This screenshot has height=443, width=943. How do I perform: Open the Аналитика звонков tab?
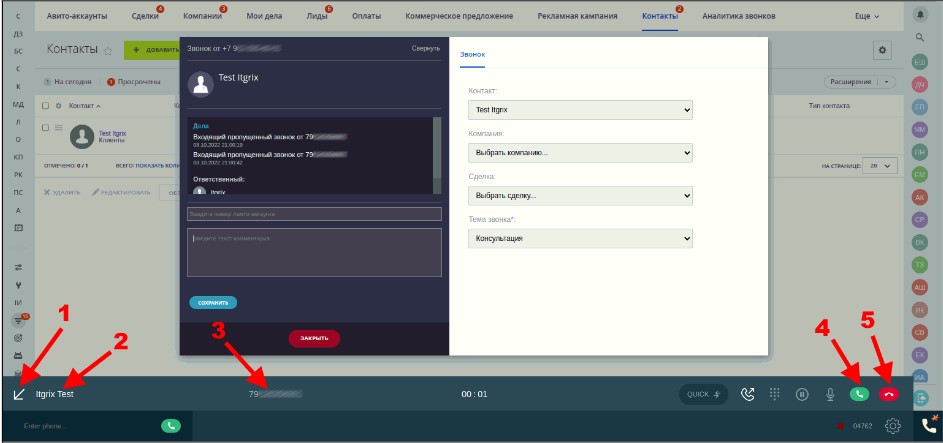click(x=739, y=16)
